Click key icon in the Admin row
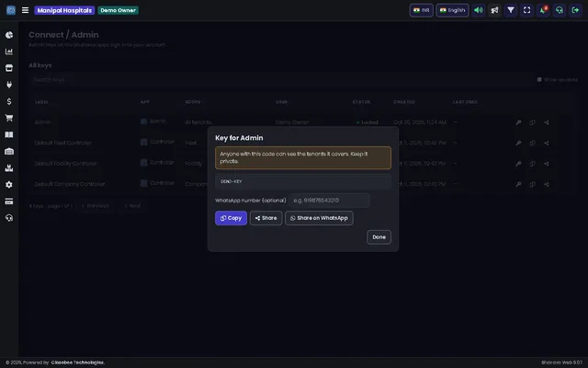 click(x=518, y=122)
